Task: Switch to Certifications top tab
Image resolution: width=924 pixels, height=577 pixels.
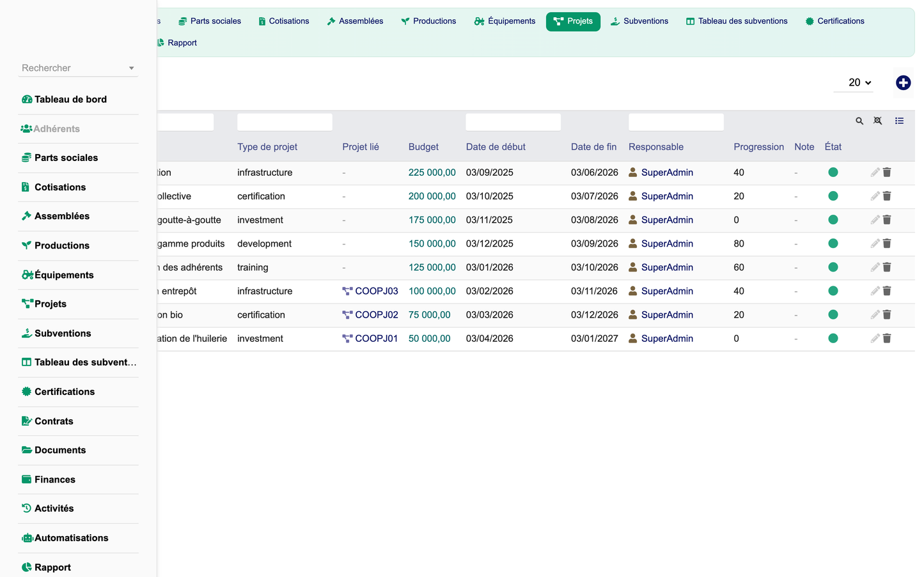Action: [835, 21]
